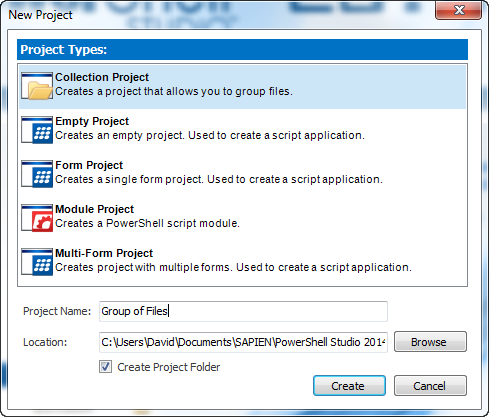Click the Create Project Folder label
The width and height of the screenshot is (489, 417).
169,367
